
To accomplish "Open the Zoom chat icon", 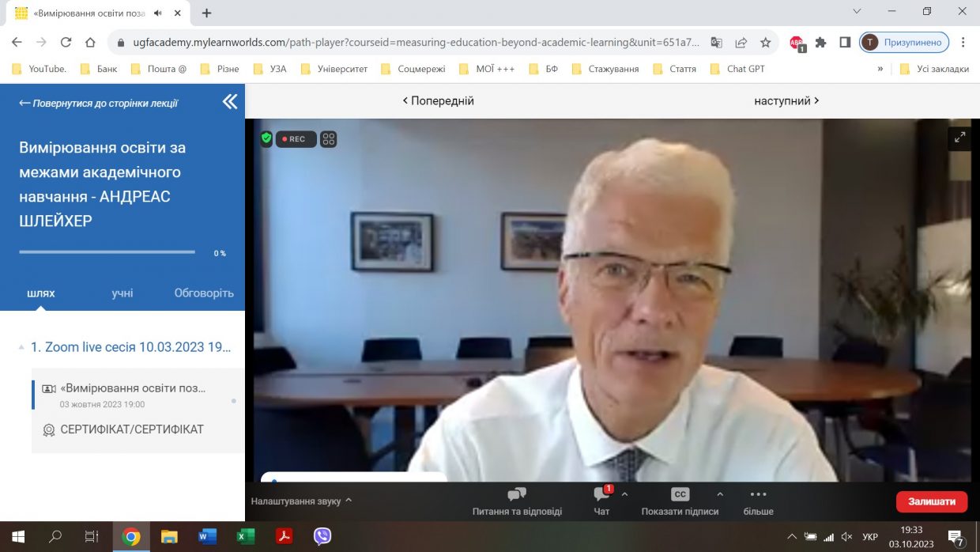I will [x=601, y=495].
